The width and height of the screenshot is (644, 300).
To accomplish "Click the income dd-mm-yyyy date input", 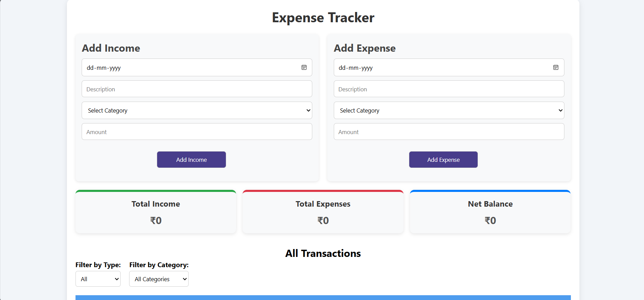I will (197, 67).
